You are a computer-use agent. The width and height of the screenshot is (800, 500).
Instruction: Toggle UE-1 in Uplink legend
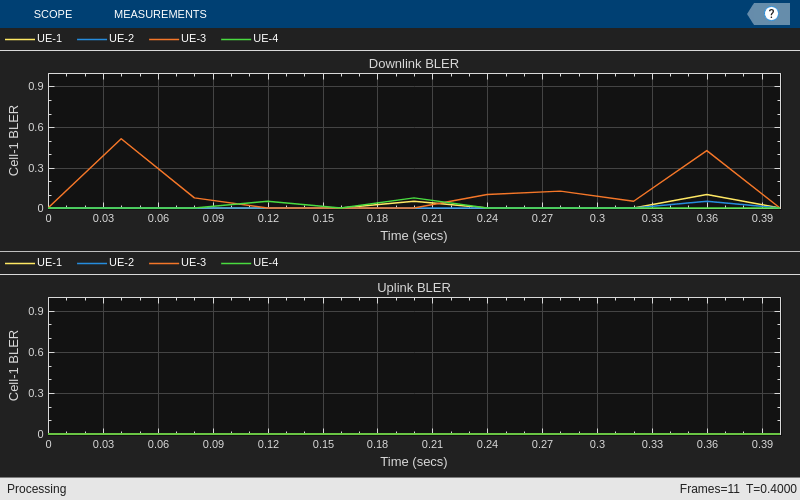click(34, 262)
